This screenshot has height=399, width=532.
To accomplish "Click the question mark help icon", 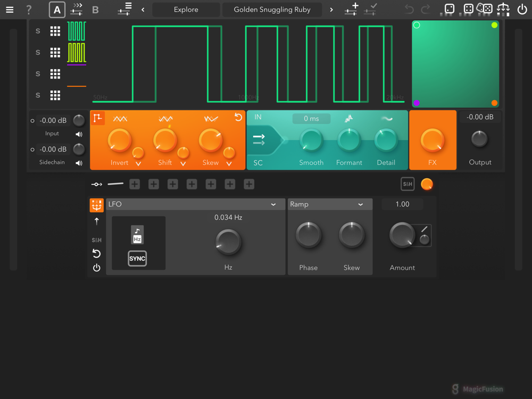I will point(29,10).
